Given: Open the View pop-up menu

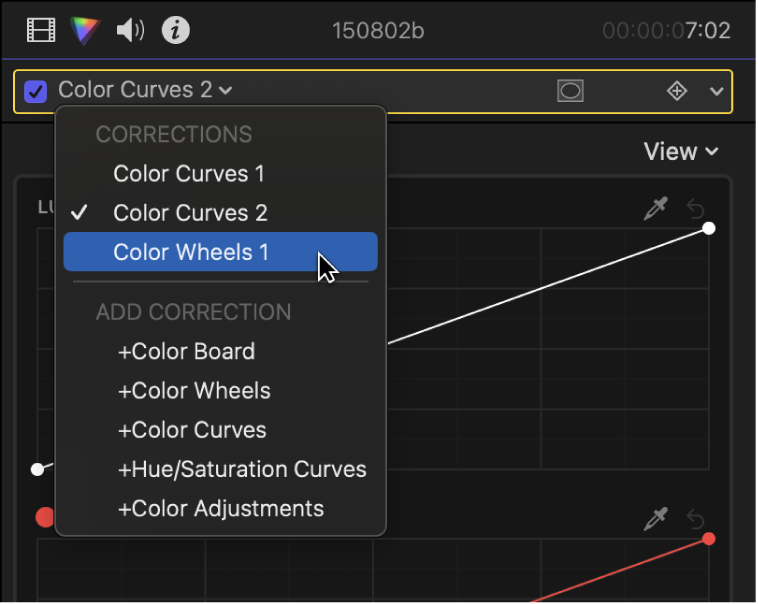Looking at the screenshot, I should tap(681, 152).
